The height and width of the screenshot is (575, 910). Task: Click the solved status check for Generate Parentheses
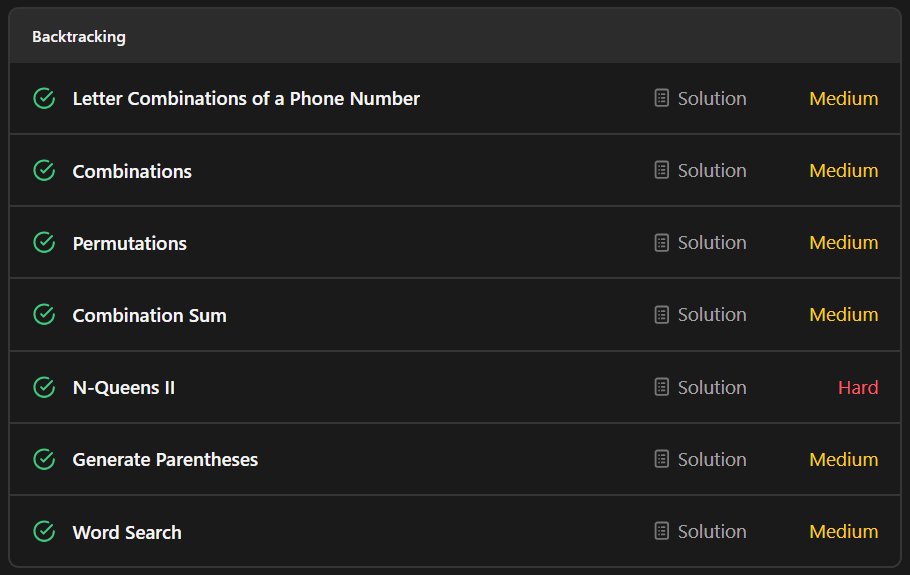tap(44, 460)
